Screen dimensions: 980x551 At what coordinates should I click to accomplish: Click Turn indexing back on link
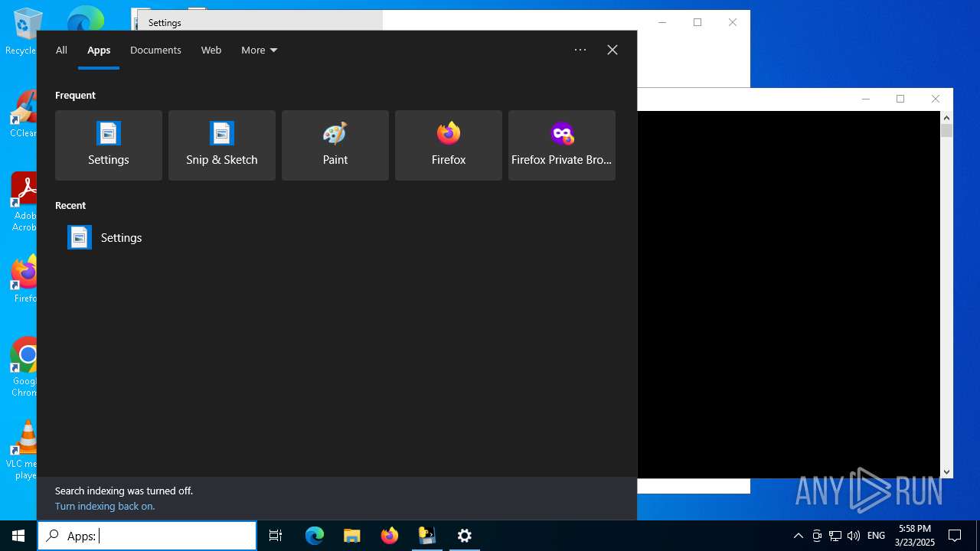(x=105, y=506)
